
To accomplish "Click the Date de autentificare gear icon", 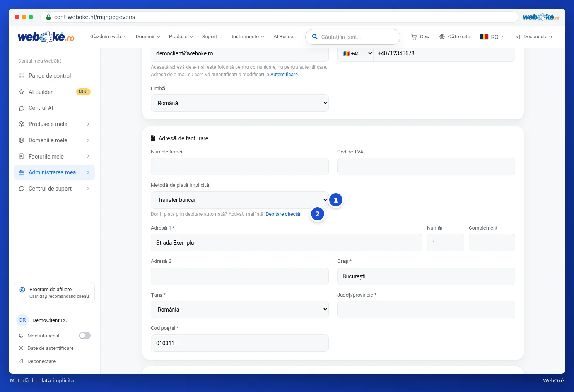I will pyautogui.click(x=21, y=348).
